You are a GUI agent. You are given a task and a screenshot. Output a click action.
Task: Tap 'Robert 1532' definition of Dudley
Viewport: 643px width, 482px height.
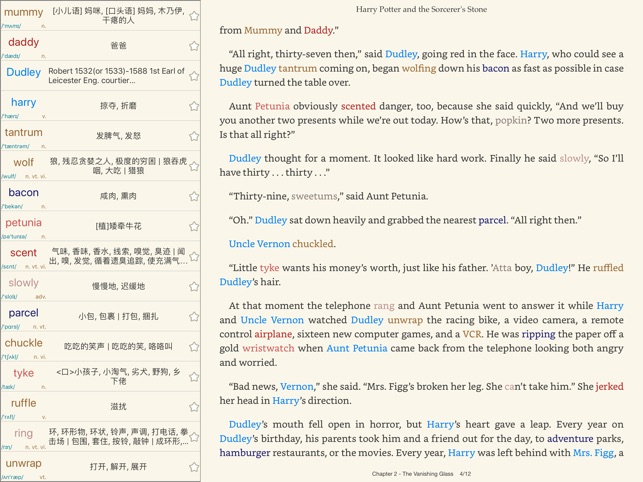(116, 75)
